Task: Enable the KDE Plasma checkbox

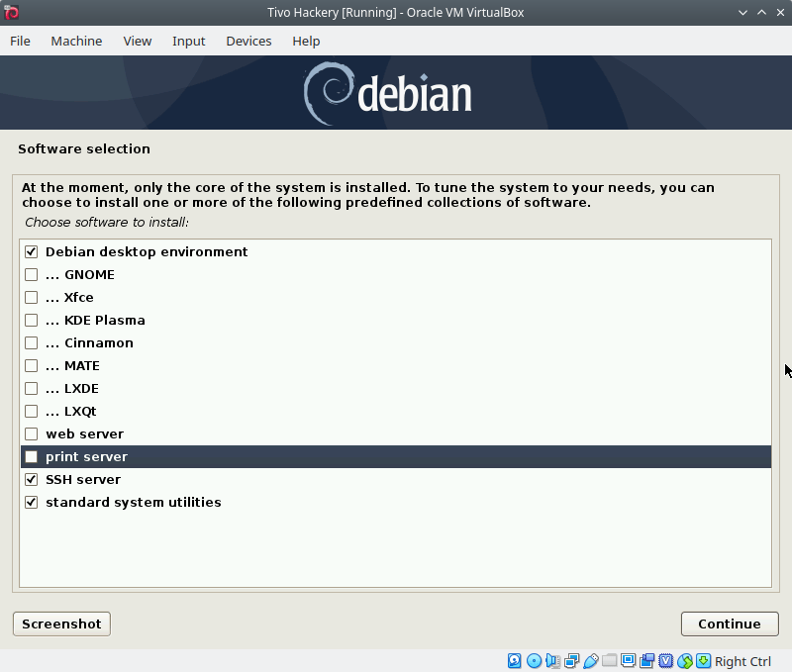Action: (32, 320)
